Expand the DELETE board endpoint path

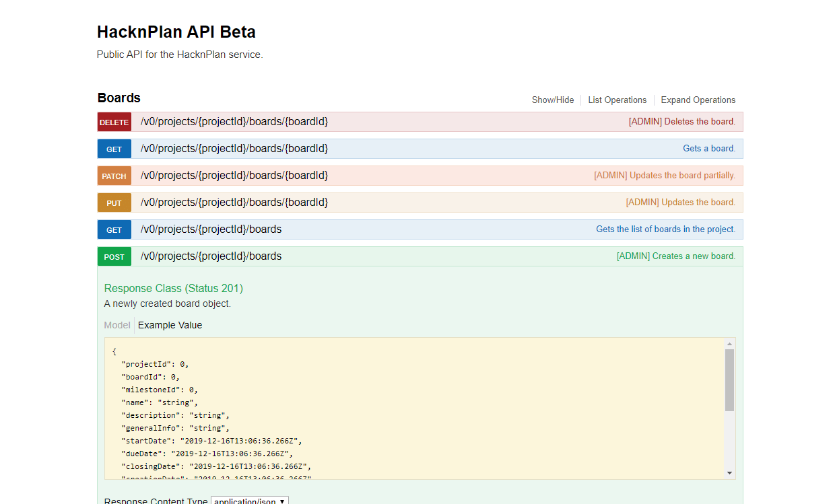pyautogui.click(x=234, y=122)
